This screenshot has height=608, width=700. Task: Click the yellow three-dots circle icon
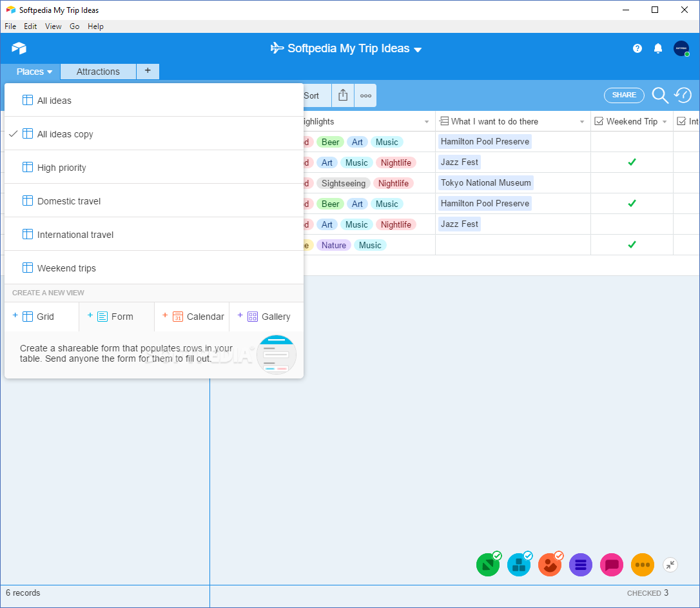(x=643, y=565)
